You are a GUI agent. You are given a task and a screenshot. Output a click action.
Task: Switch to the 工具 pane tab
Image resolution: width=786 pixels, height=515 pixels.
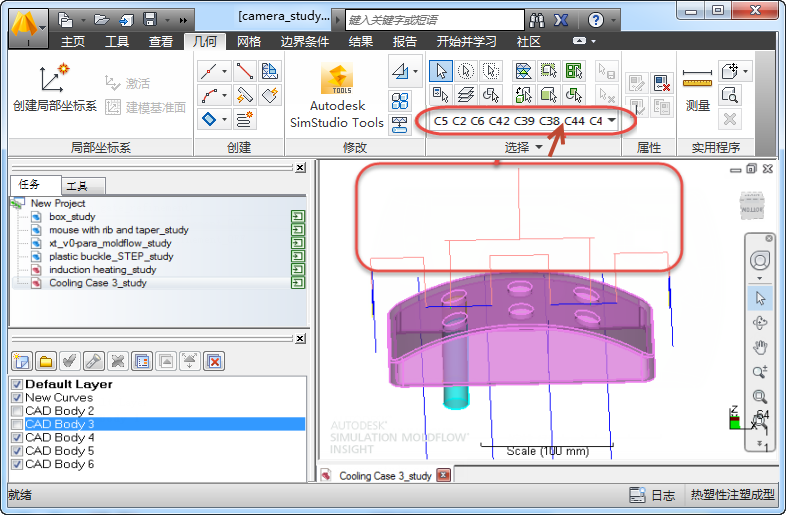[83, 186]
